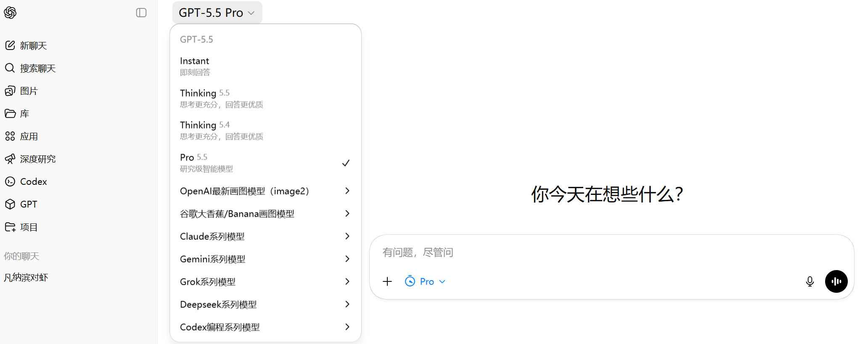Image resolution: width=868 pixels, height=344 pixels.
Task: Click the 你的聊天 section header
Action: click(21, 256)
